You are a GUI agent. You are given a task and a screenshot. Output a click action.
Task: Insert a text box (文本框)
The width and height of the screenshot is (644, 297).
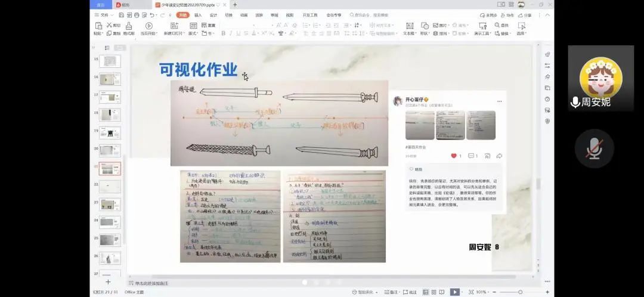coord(410,26)
